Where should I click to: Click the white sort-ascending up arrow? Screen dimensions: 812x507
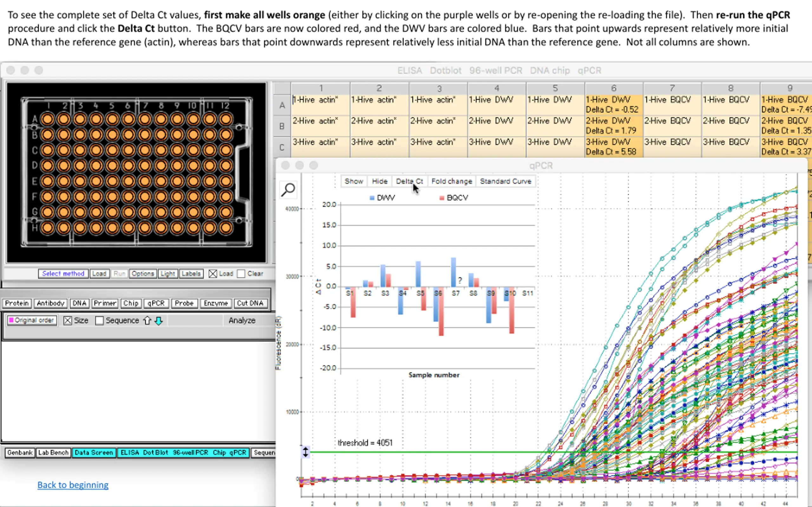coord(147,321)
